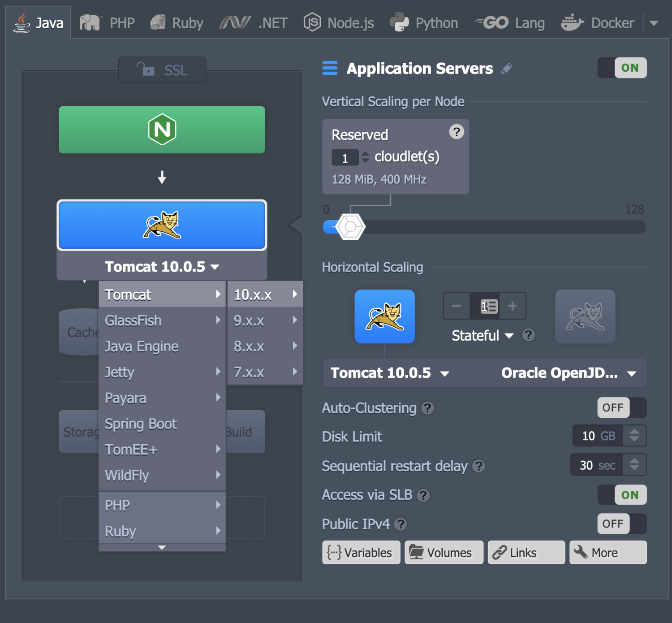The width and height of the screenshot is (672, 623).
Task: Open the Reserved cloudlets help icon
Action: point(456,132)
